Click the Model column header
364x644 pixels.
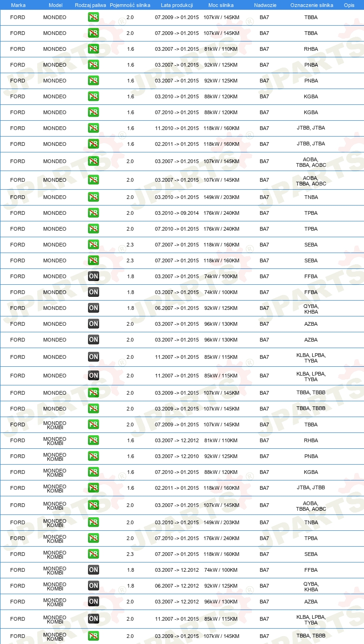pos(55,5)
